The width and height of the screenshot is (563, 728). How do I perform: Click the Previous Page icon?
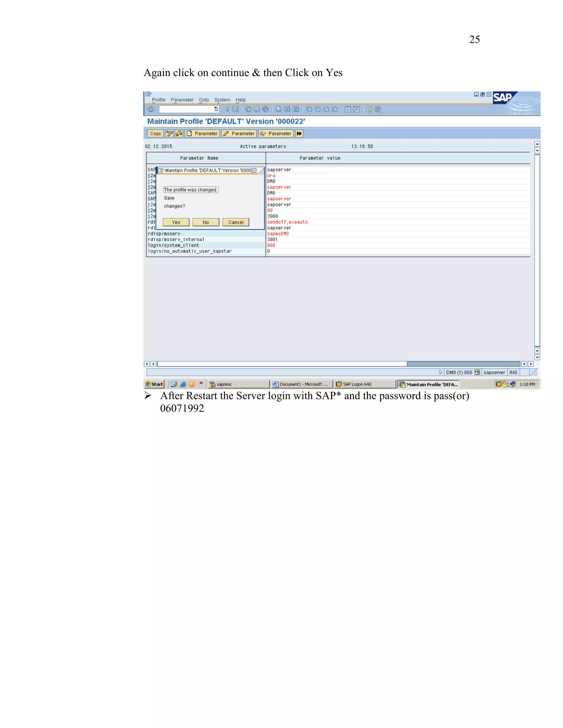pos(318,109)
